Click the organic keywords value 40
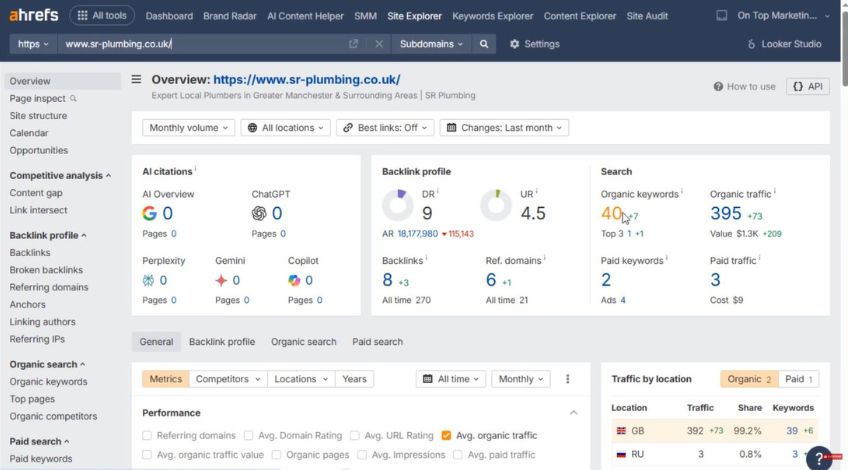The height and width of the screenshot is (470, 848). coord(611,213)
